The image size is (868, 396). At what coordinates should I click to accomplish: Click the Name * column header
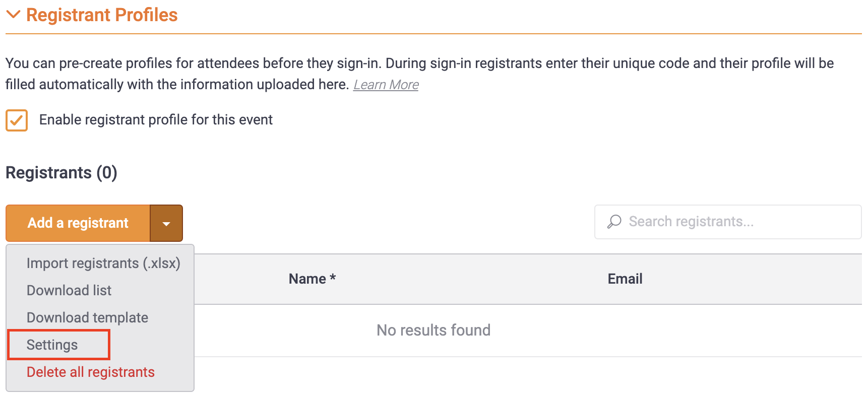coord(312,279)
